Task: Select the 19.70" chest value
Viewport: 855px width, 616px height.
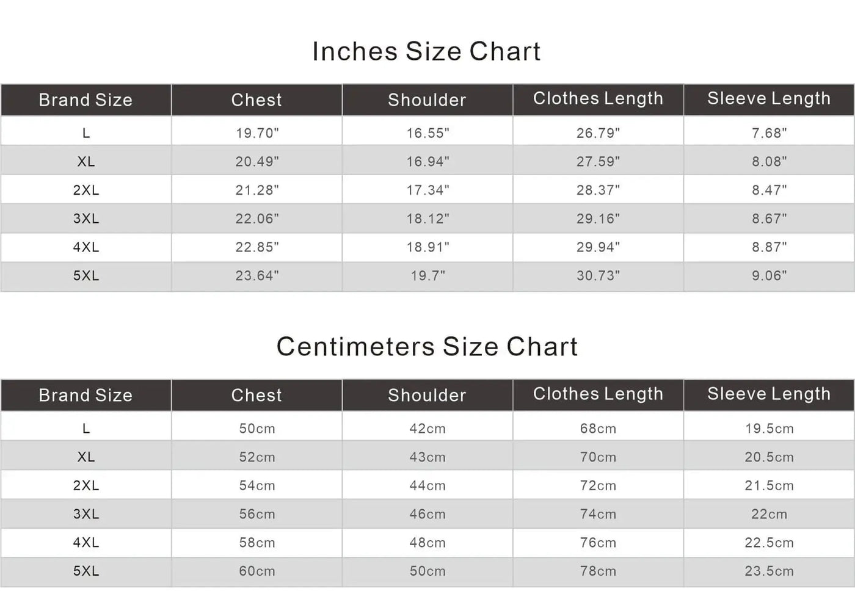Action: 257,132
